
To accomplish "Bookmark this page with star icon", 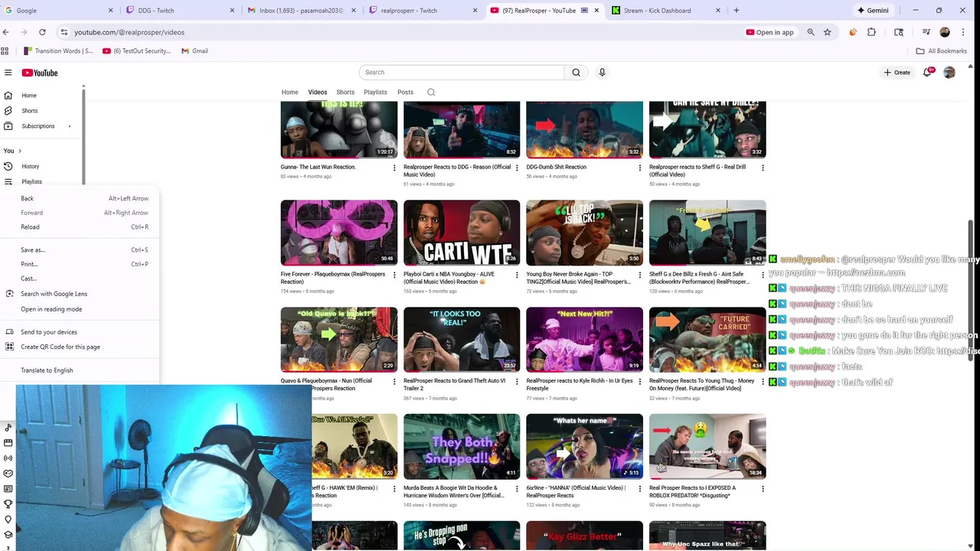I will tap(828, 32).
